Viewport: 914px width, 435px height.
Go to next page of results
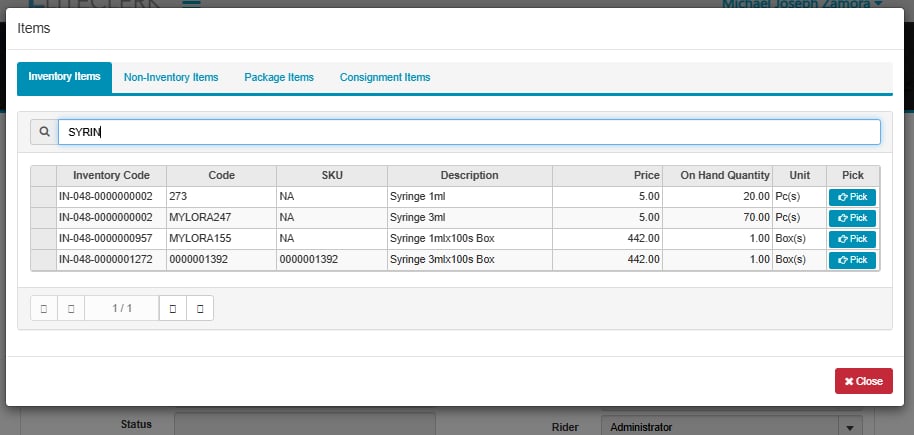click(x=173, y=309)
